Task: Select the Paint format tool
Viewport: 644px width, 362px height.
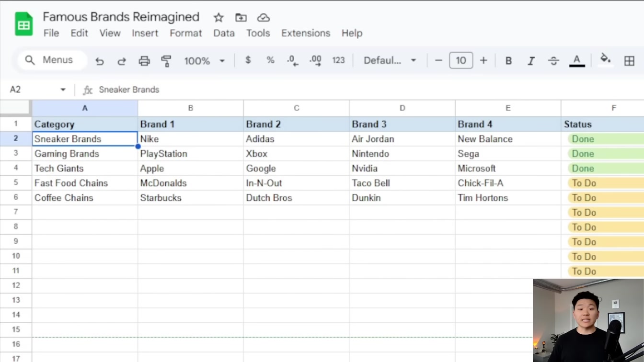Action: [x=166, y=61]
